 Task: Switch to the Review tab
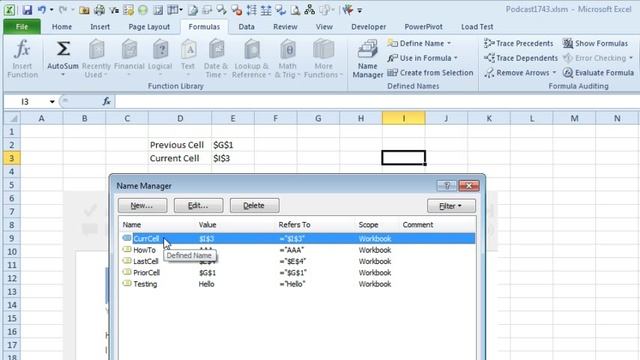285,27
